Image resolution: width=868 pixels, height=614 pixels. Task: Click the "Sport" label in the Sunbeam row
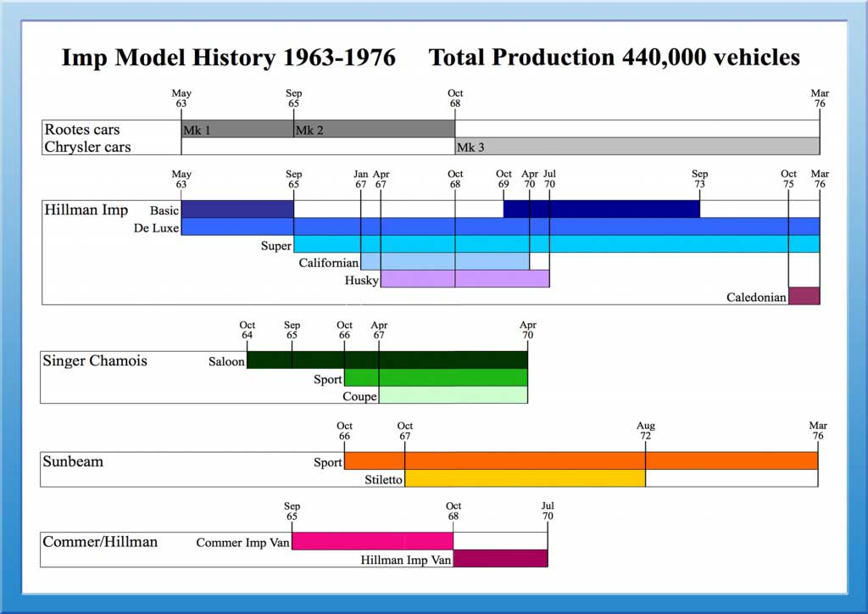[x=328, y=462]
